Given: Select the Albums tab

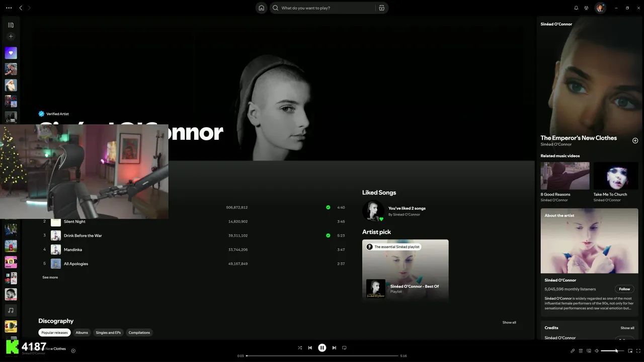Looking at the screenshot, I should click(x=82, y=333).
